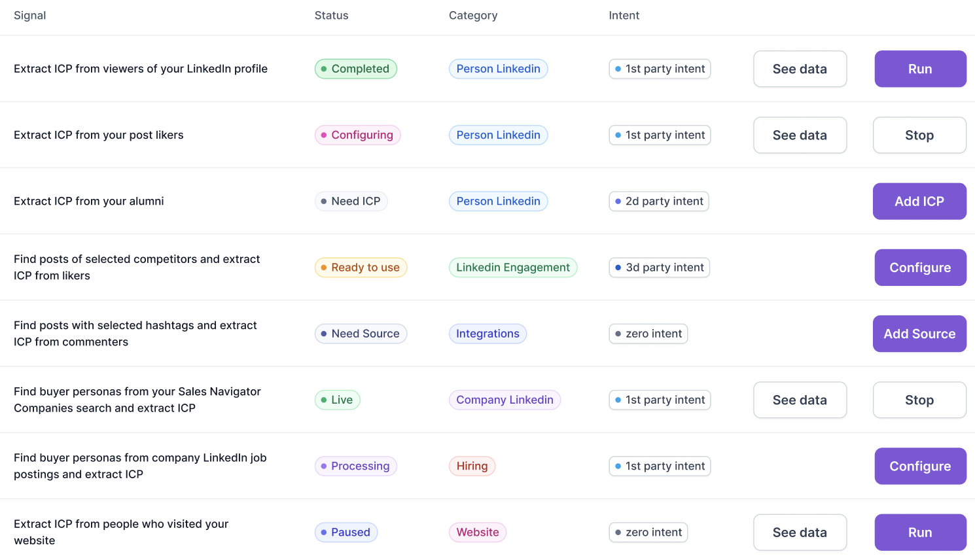This screenshot has width=975, height=560.
Task: Open See data for post likers signal
Action: (x=800, y=135)
